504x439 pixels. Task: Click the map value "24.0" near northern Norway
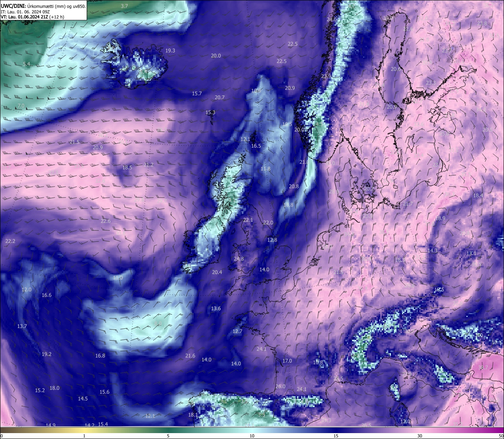coord(332,19)
